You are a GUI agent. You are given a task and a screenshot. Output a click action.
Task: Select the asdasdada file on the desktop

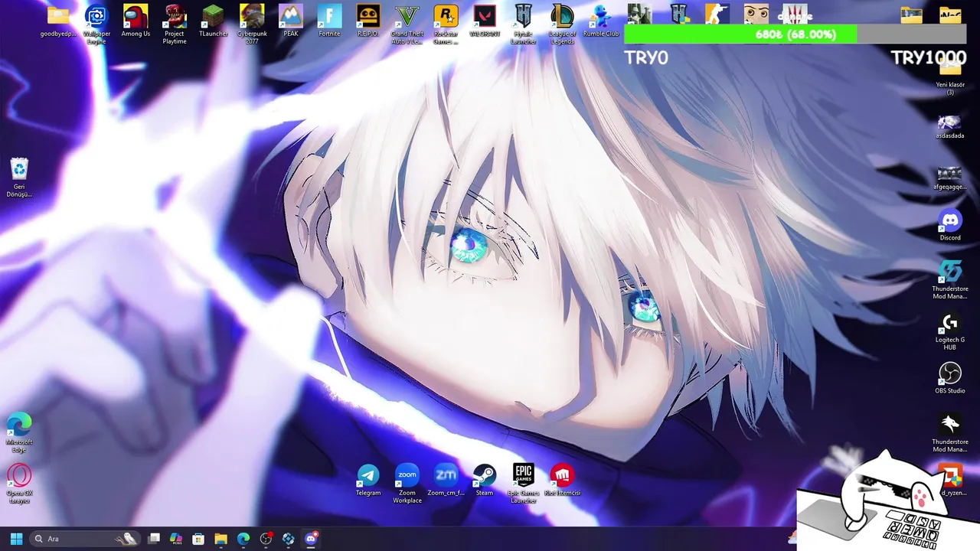(x=950, y=122)
